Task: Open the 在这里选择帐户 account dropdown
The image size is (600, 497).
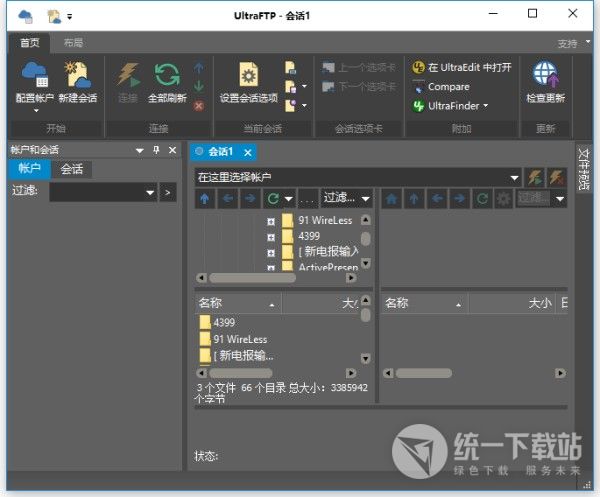Action: [515, 177]
